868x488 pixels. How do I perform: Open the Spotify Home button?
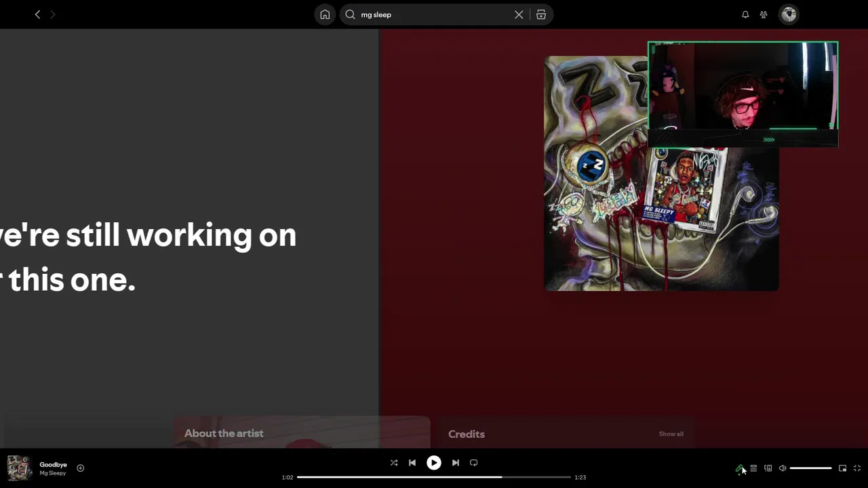325,14
